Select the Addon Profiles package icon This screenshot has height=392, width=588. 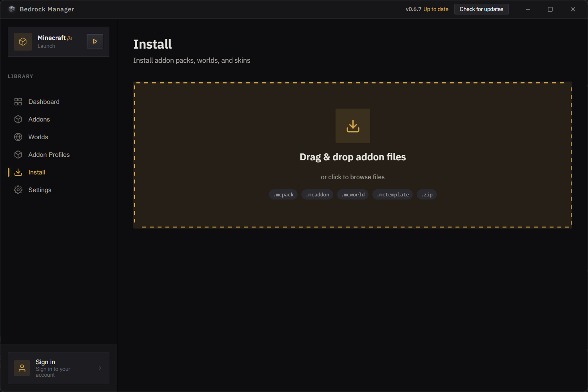pyautogui.click(x=18, y=155)
